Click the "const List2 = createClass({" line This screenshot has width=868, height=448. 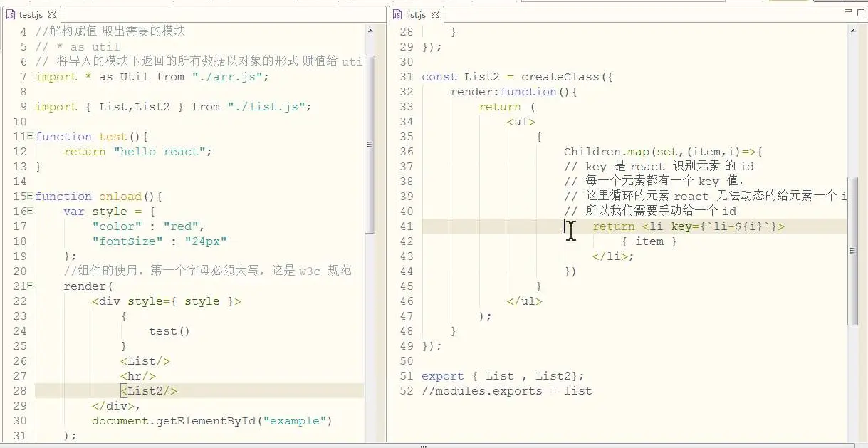click(x=518, y=77)
